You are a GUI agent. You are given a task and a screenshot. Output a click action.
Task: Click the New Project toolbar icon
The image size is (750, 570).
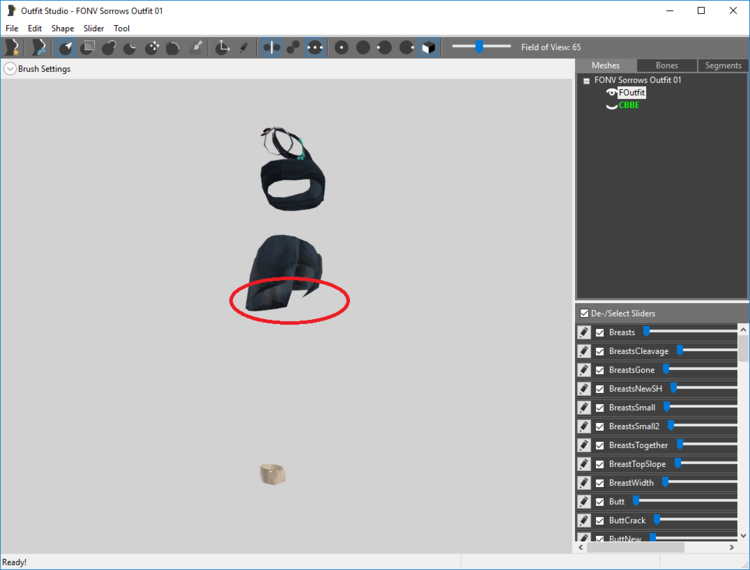(12, 47)
